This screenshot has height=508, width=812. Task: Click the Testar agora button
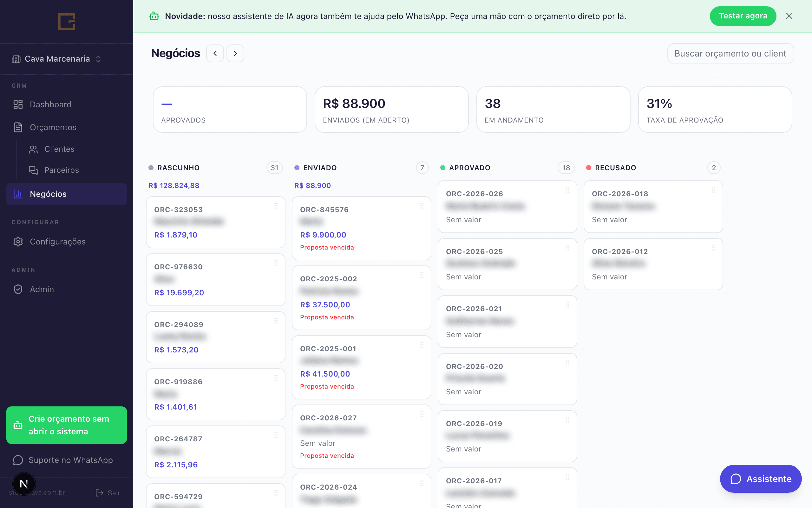pos(743,16)
